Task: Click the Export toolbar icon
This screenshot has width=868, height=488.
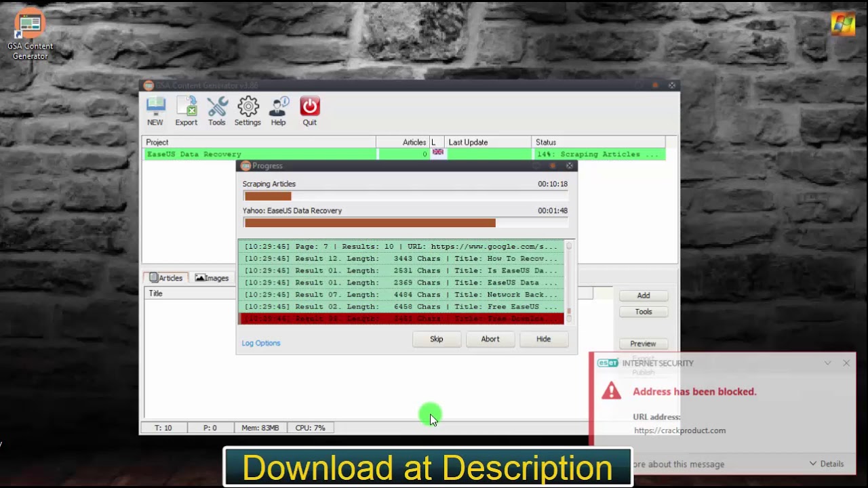Action: pyautogui.click(x=186, y=111)
